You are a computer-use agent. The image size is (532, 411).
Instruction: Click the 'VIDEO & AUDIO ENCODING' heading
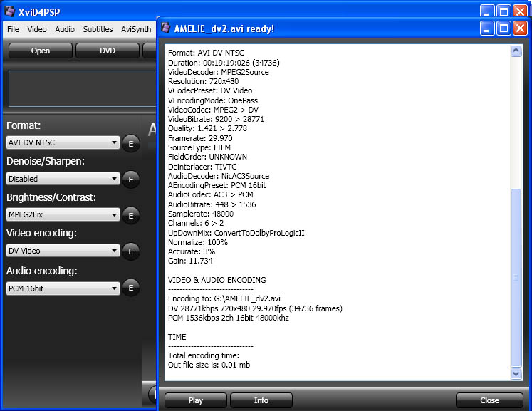coord(217,280)
